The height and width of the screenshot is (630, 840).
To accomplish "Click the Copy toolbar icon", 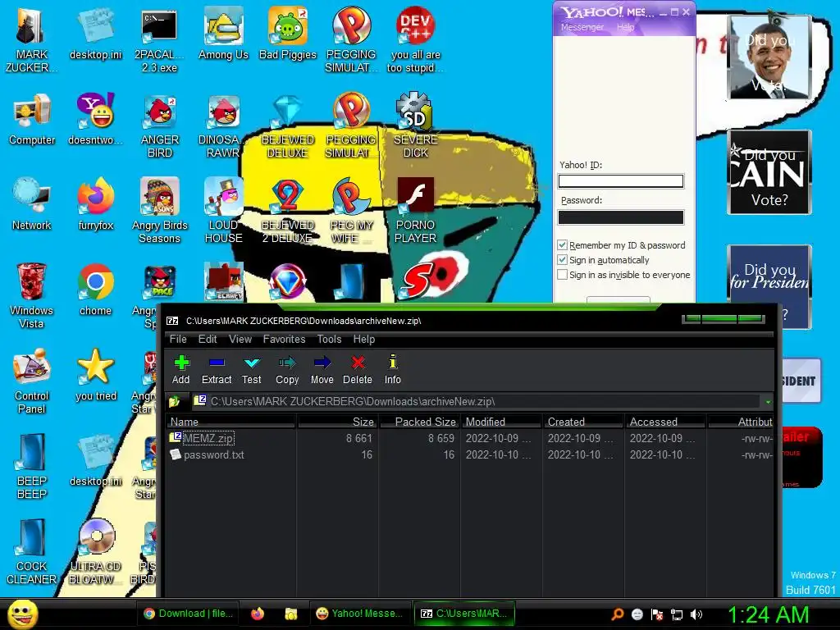I will (x=287, y=369).
